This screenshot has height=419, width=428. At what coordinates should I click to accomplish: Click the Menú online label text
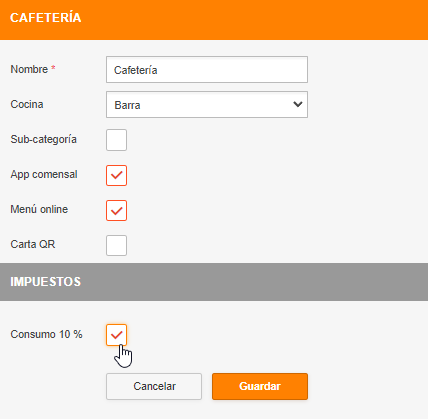[39, 209]
